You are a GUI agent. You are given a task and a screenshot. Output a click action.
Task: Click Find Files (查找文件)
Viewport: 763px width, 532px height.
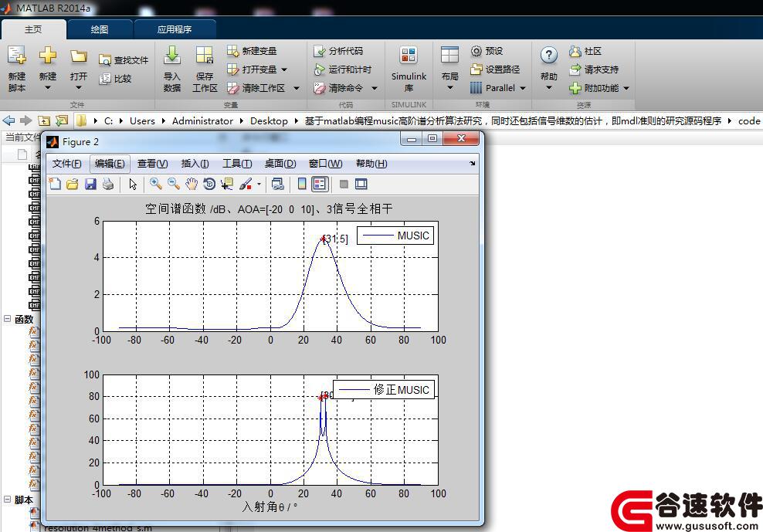[x=124, y=60]
